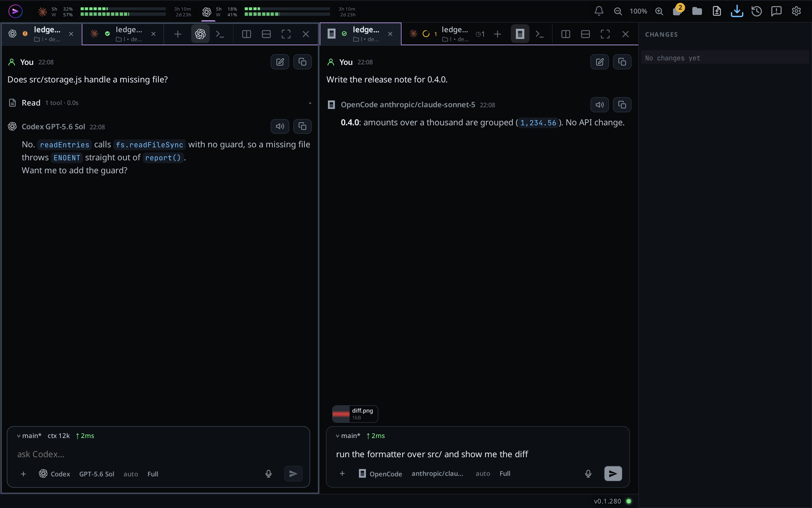Image resolution: width=812 pixels, height=508 pixels.
Task: Open the folder icon in top bar
Action: tap(697, 11)
